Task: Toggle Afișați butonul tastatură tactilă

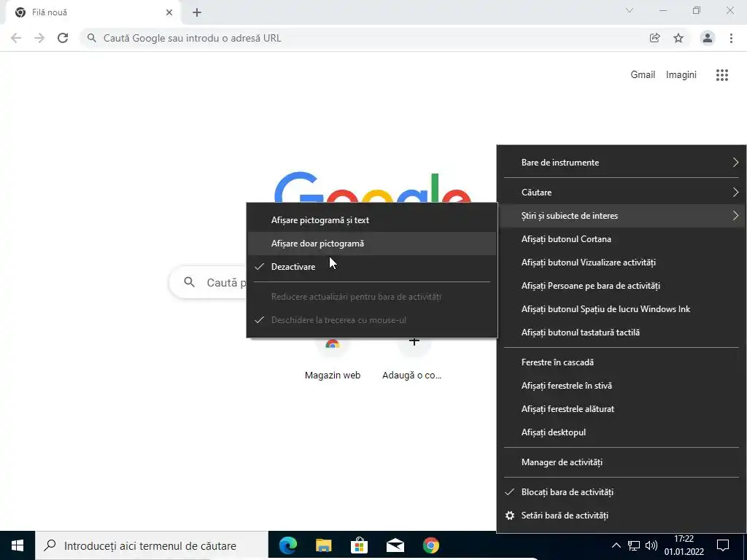Action: click(x=622, y=332)
